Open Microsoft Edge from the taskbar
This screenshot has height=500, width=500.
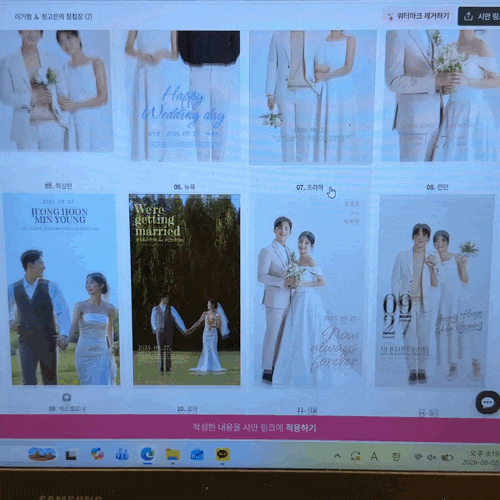coord(147,454)
